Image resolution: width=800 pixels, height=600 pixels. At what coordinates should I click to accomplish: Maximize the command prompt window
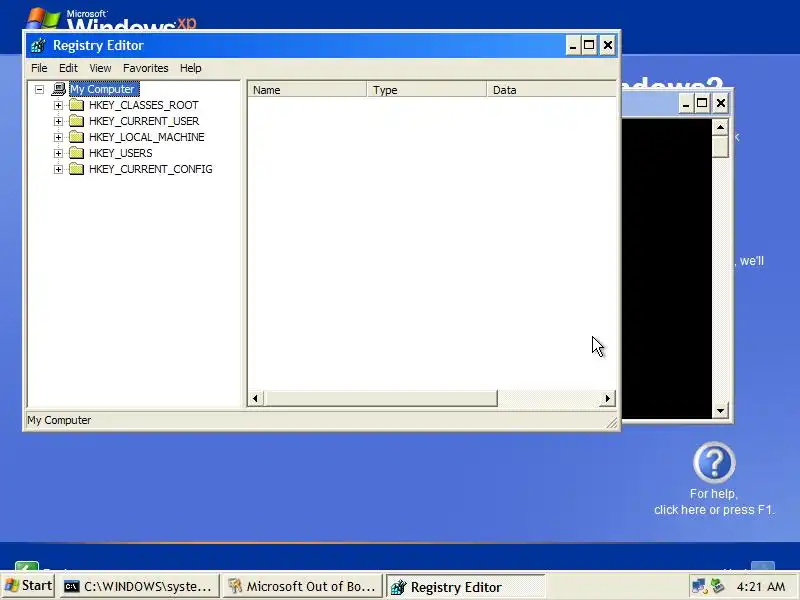703,104
